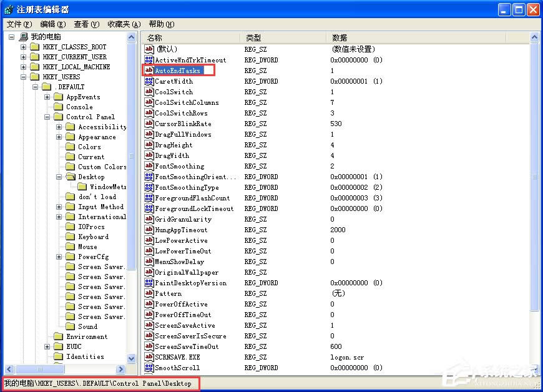543x392 pixels.
Task: Expand the HKEY_CLASSES_ROOT node
Action: coord(24,47)
